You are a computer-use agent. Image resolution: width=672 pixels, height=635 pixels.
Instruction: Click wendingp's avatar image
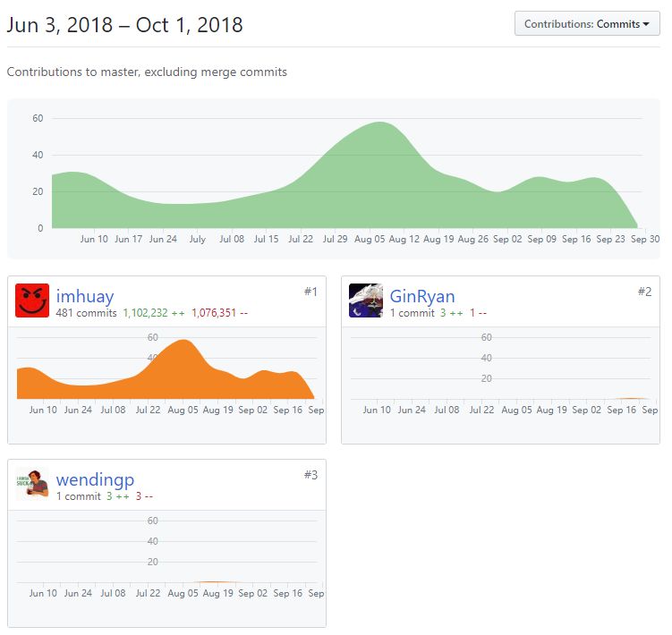(x=32, y=484)
